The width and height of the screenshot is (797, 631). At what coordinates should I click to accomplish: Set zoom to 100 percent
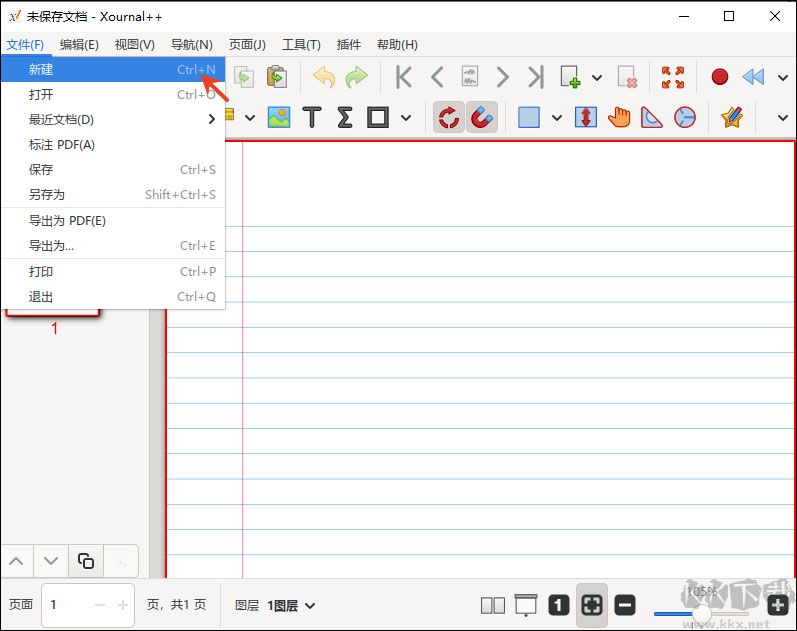click(559, 606)
